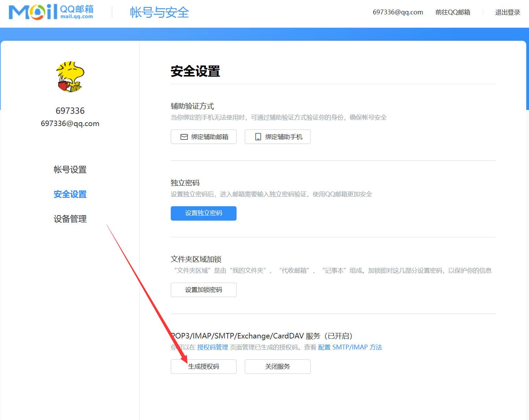Follow 前往QQ邮箱 in the header
This screenshot has height=420, width=529.
click(x=453, y=12)
